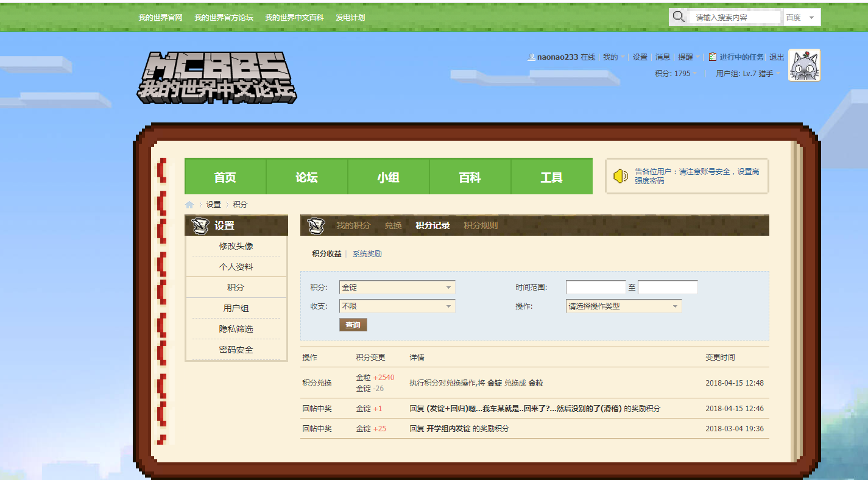The width and height of the screenshot is (868, 480).
Task: Click the 积分兑换 operation cell
Action: click(317, 383)
